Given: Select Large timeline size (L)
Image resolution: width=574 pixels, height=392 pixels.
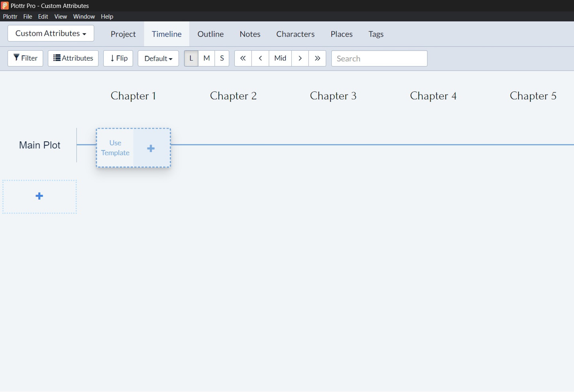Looking at the screenshot, I should click(191, 58).
